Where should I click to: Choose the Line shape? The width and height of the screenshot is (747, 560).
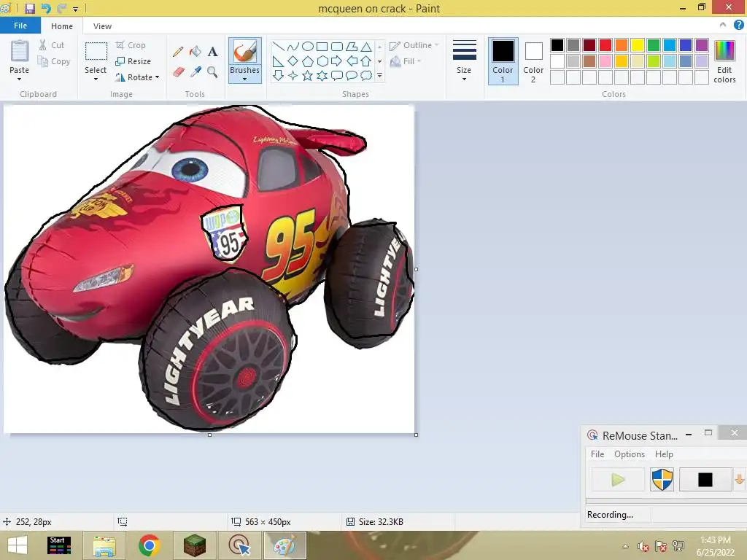tap(278, 47)
